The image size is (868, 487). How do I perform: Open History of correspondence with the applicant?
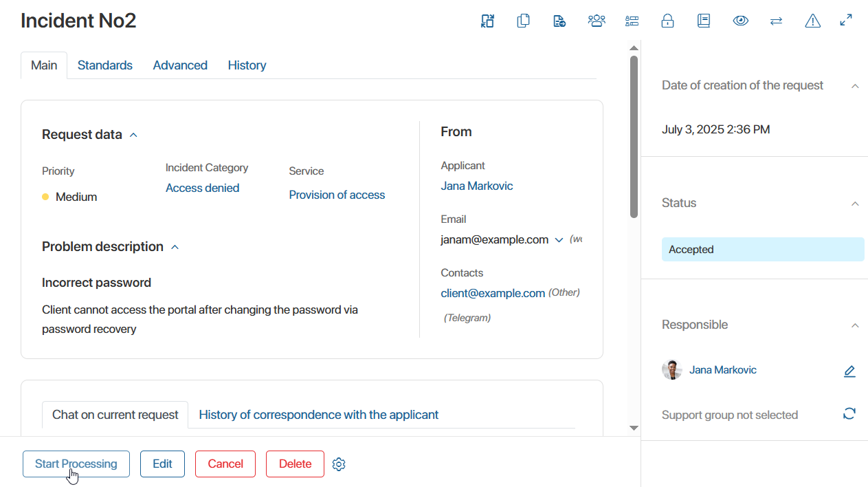click(319, 415)
